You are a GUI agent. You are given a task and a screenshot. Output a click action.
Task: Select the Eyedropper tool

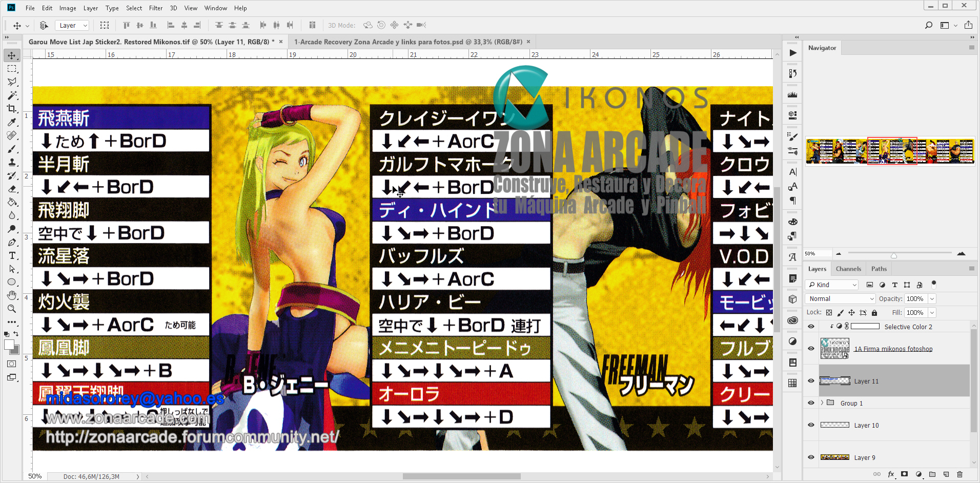tap(12, 122)
